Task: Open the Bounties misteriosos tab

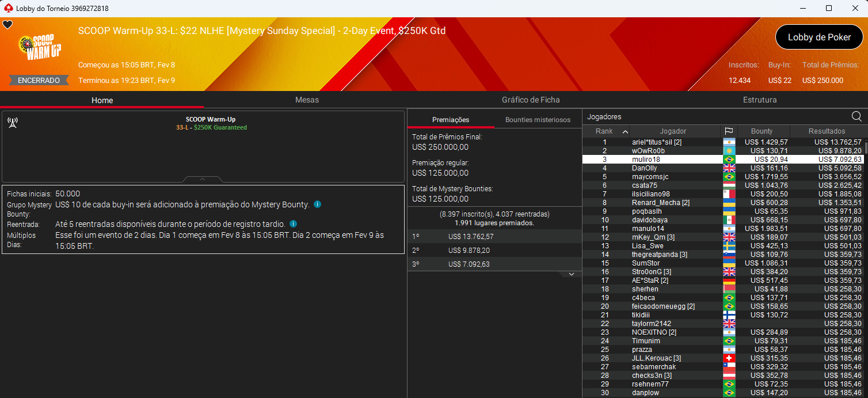Action: [538, 120]
